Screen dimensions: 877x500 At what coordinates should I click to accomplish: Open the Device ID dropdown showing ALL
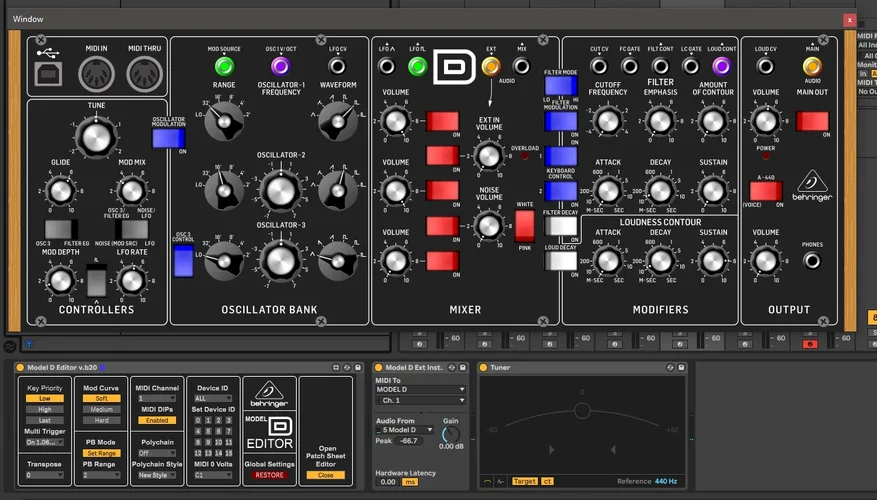coord(213,398)
